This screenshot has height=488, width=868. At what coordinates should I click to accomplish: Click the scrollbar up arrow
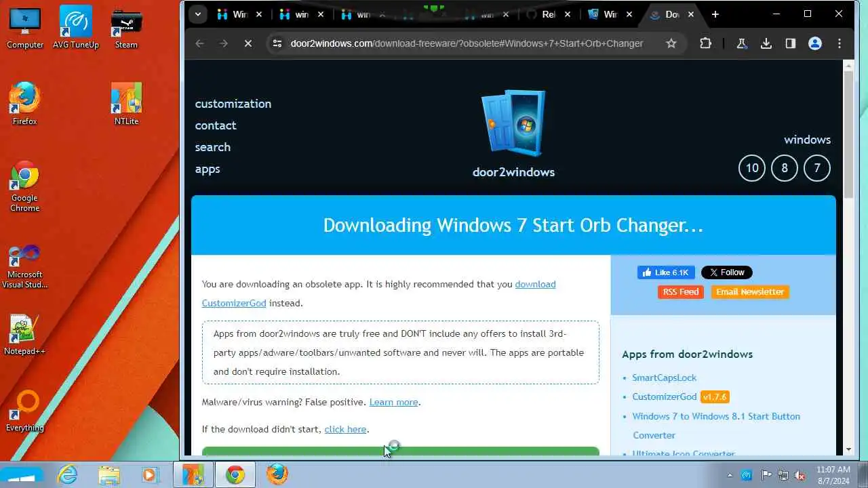pyautogui.click(x=848, y=65)
